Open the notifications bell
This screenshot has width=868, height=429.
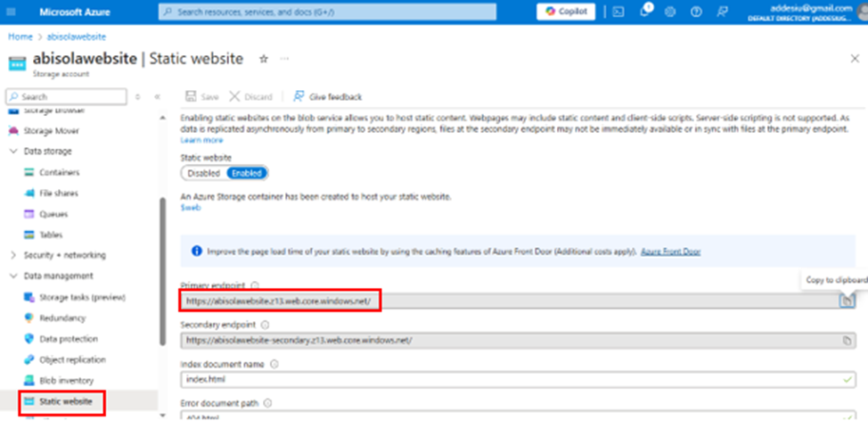point(644,12)
